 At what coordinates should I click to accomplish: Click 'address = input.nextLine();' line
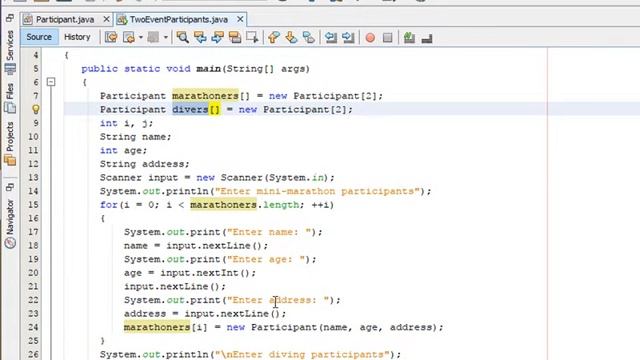[x=205, y=313]
